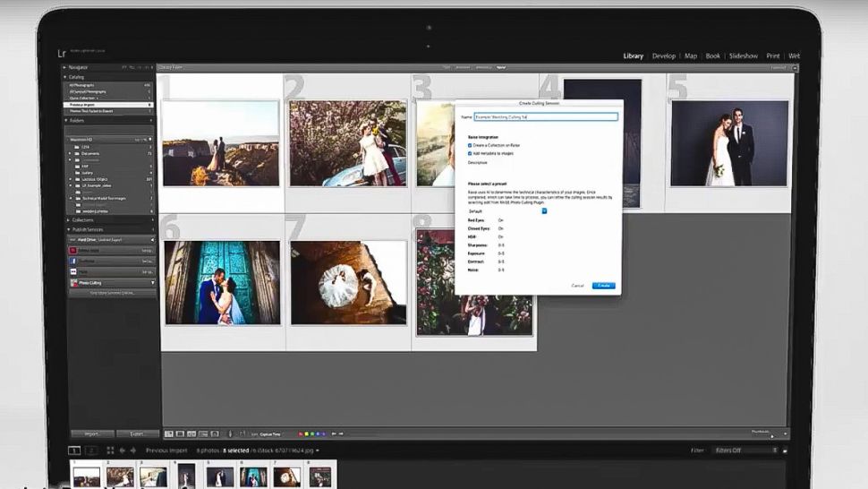The width and height of the screenshot is (868, 489).
Task: Rotate photo counter-clockwise arrow
Action: [334, 433]
